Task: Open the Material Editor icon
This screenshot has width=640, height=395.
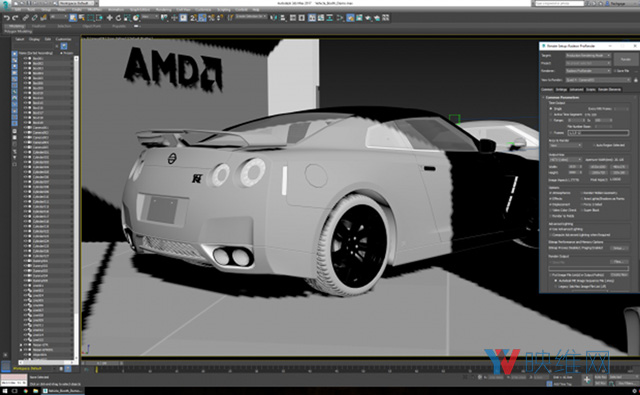Action: coord(350,18)
